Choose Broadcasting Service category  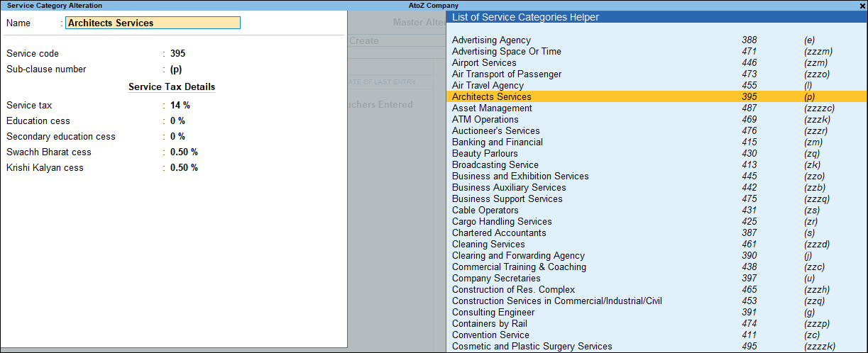pos(657,164)
